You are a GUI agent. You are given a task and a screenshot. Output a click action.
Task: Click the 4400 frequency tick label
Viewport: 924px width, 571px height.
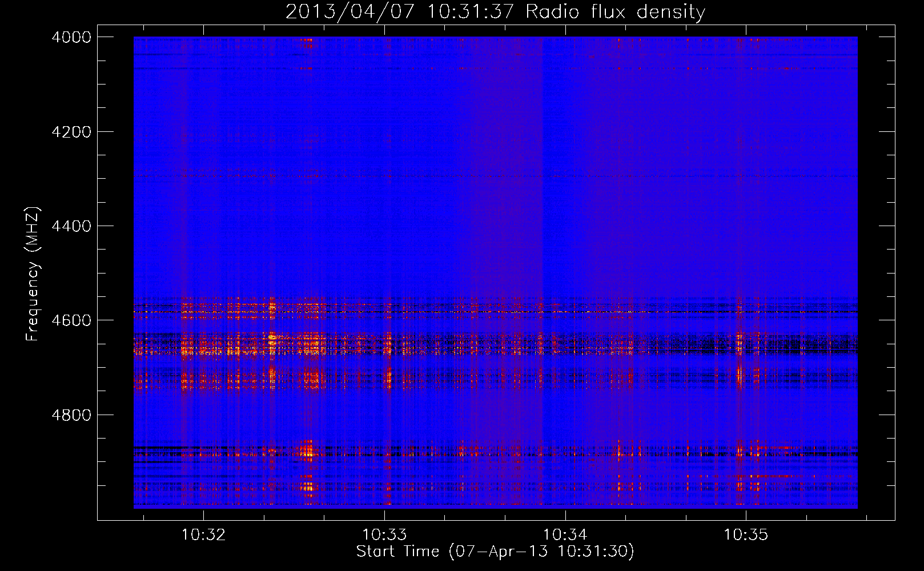click(71, 226)
